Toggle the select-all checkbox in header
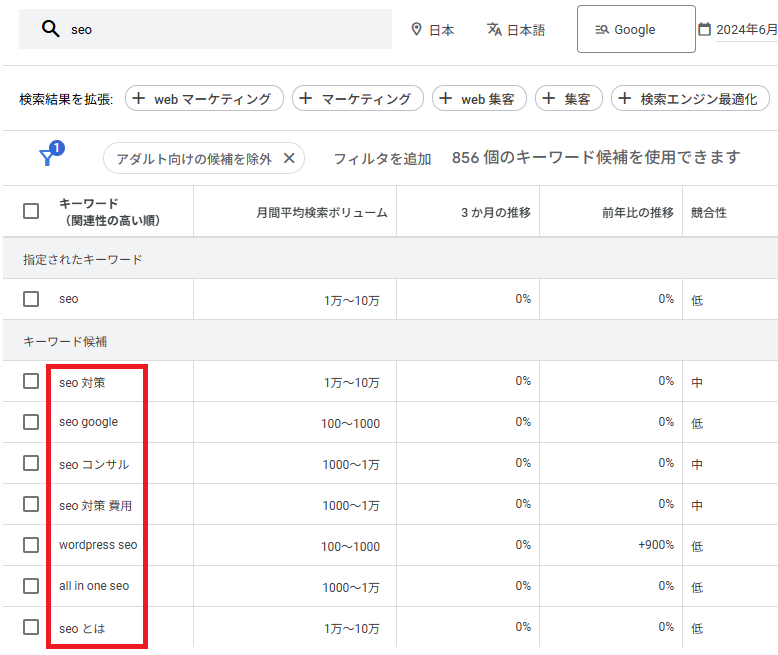 tap(31, 211)
